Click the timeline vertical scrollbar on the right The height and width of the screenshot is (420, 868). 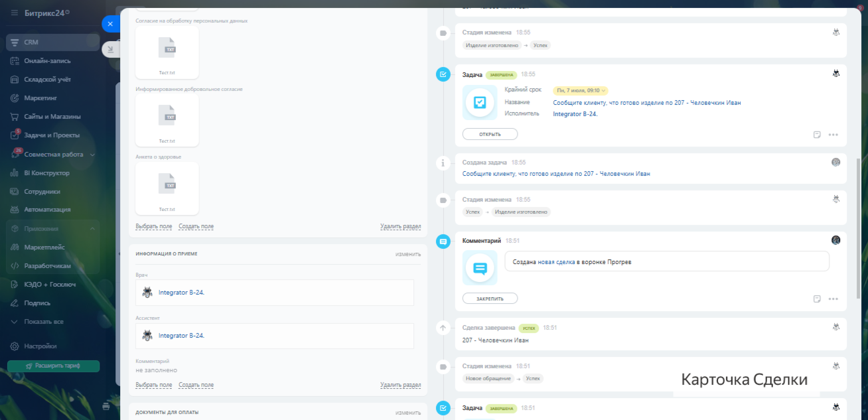[x=859, y=229]
